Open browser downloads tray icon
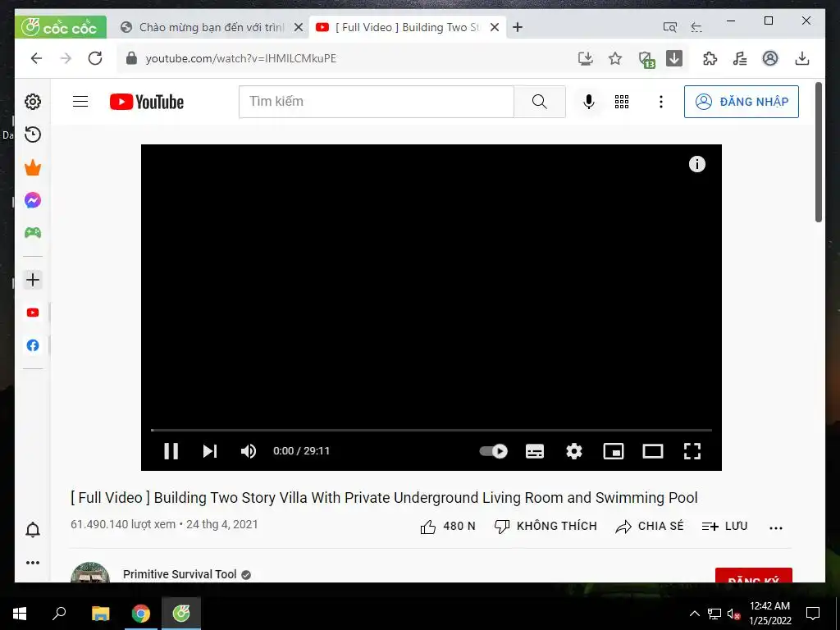The height and width of the screenshot is (630, 840). (x=802, y=58)
